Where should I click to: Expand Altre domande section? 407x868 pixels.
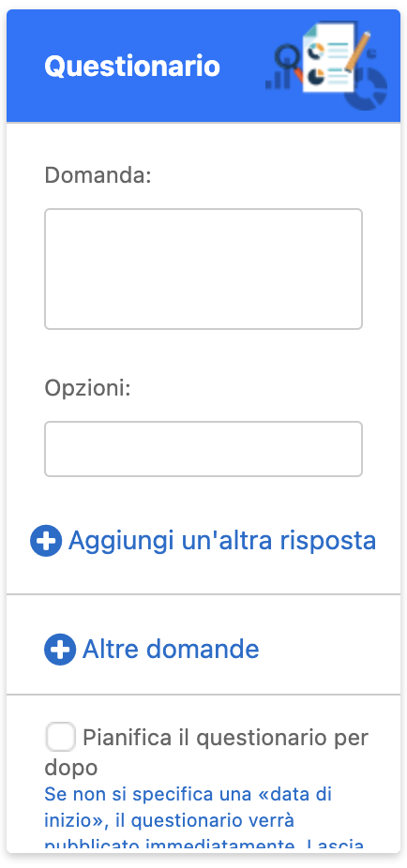point(152,649)
